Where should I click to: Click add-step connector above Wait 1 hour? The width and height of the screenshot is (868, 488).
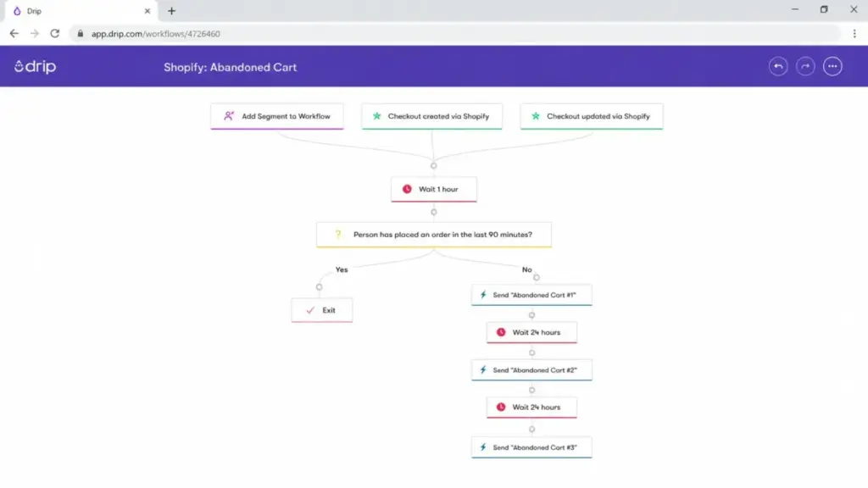[x=434, y=165]
